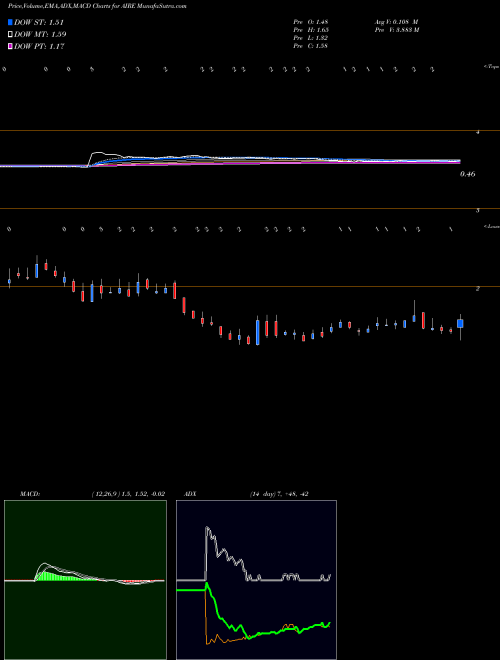500x660 pixels.
Task: Click the 'Pre L: 1.32' value
Action: 311,38
